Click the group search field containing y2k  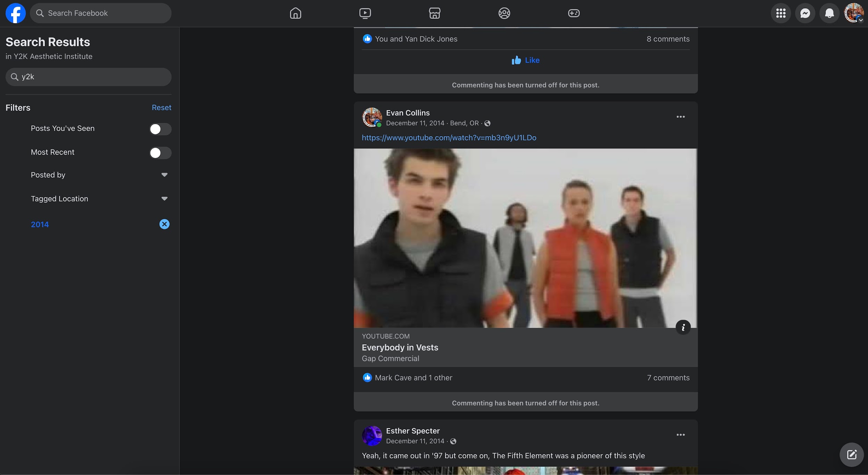tap(89, 77)
